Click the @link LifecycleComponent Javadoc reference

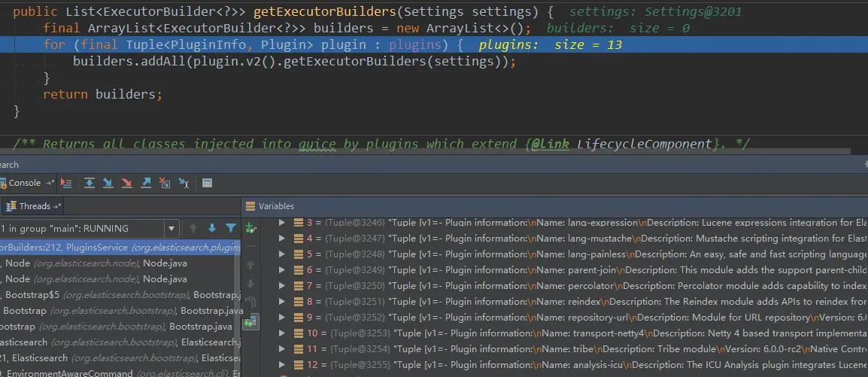coord(621,144)
